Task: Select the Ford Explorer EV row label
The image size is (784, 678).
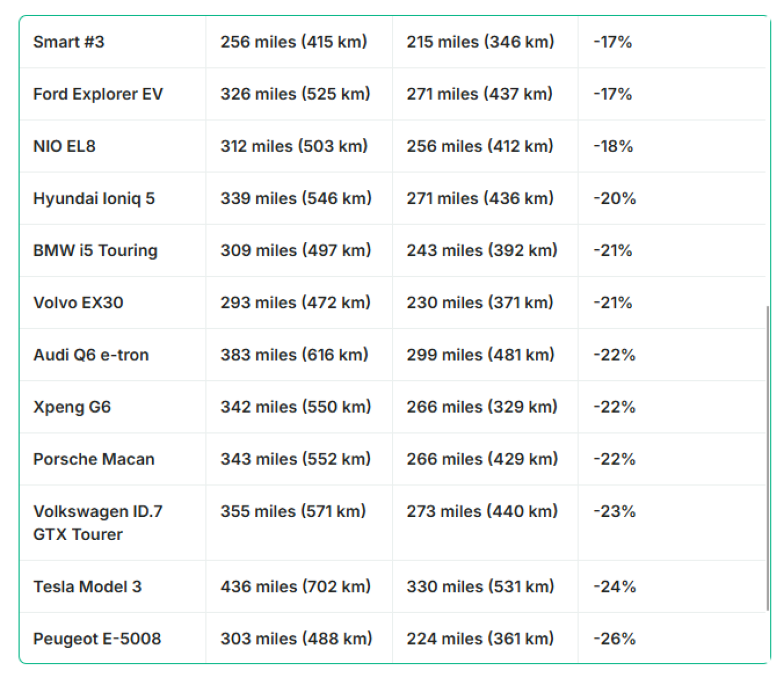Action: [x=98, y=94]
